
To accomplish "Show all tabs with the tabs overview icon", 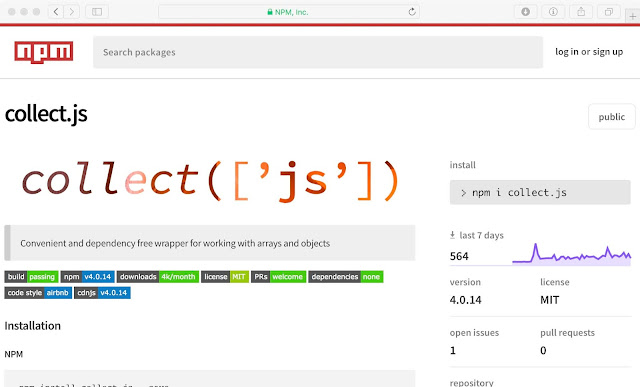I will click(x=609, y=12).
